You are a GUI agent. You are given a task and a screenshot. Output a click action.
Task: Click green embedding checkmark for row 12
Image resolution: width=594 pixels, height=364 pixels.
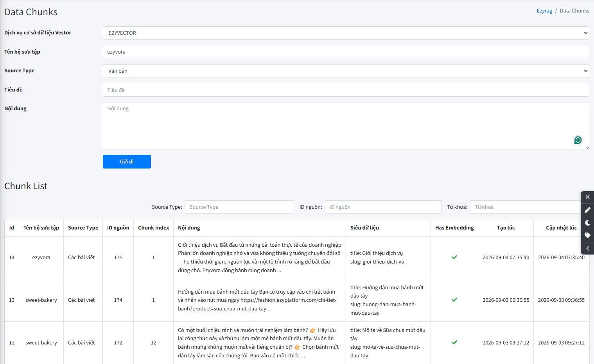click(x=454, y=342)
